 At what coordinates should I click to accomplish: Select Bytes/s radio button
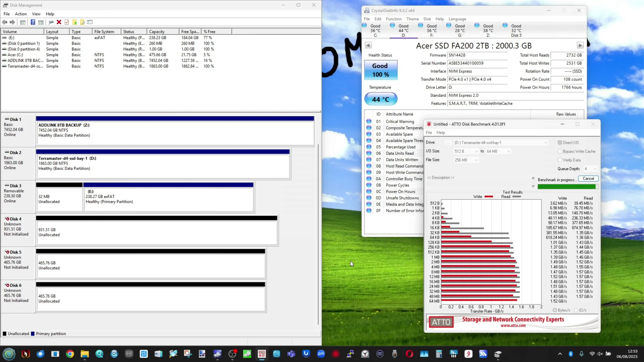coord(555,310)
